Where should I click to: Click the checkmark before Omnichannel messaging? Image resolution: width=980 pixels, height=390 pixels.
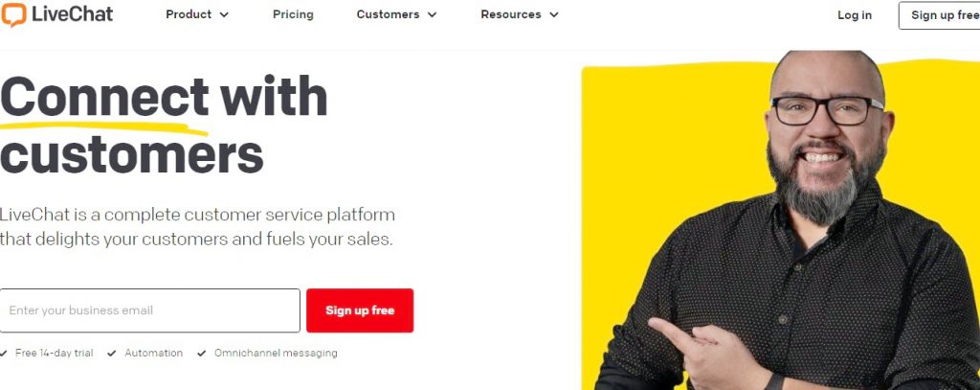coord(201,353)
